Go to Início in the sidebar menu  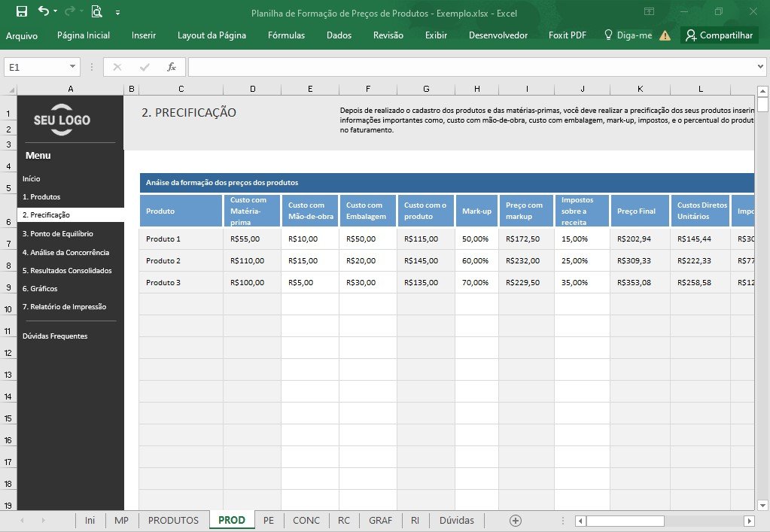click(32, 178)
